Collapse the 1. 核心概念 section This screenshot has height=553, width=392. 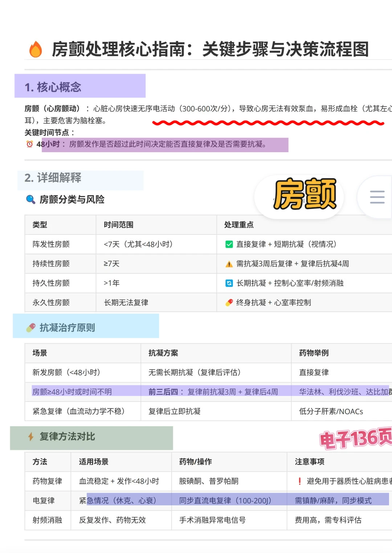tap(53, 87)
